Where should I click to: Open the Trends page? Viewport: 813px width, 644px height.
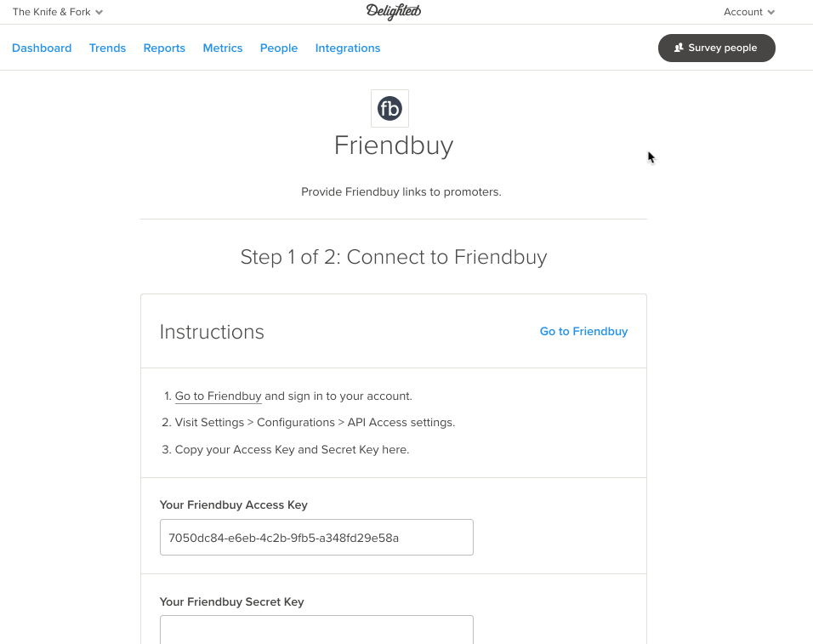(107, 48)
